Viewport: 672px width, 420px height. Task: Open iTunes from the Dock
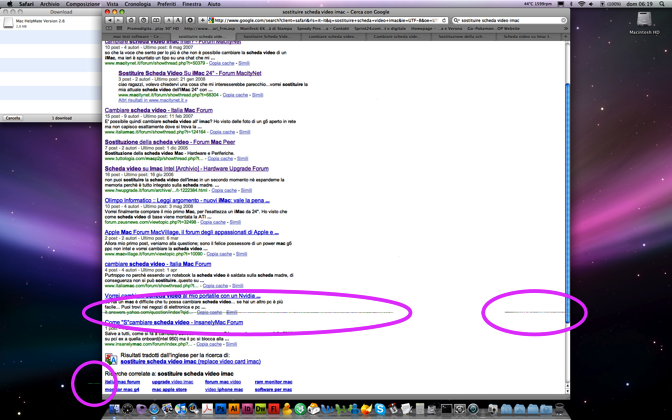(x=181, y=409)
